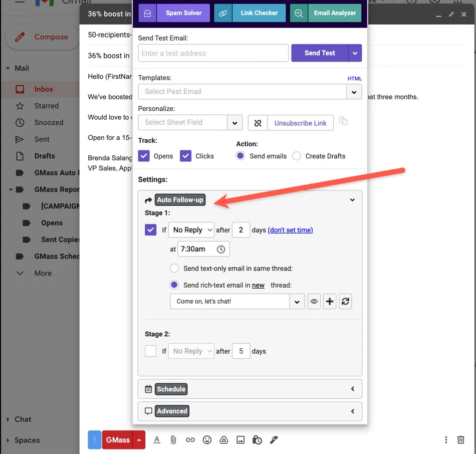Click the refresh icon for follow-up templates
The width and height of the screenshot is (476, 454).
tap(345, 302)
